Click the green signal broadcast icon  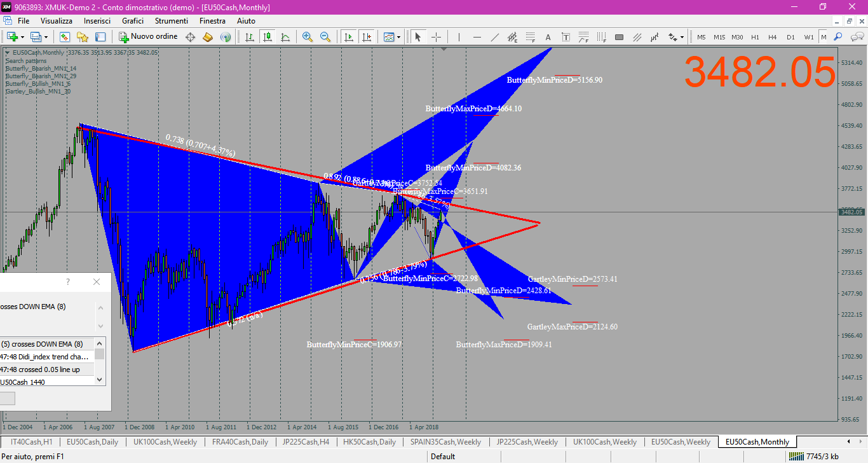click(225, 37)
